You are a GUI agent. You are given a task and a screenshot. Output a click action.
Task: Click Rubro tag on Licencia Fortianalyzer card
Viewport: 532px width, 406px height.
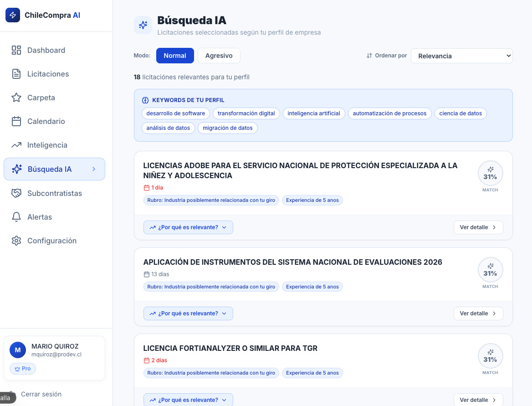tap(211, 373)
